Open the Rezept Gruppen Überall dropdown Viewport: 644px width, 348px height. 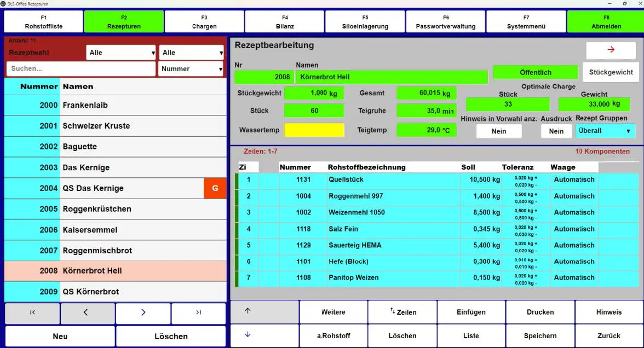(x=605, y=131)
